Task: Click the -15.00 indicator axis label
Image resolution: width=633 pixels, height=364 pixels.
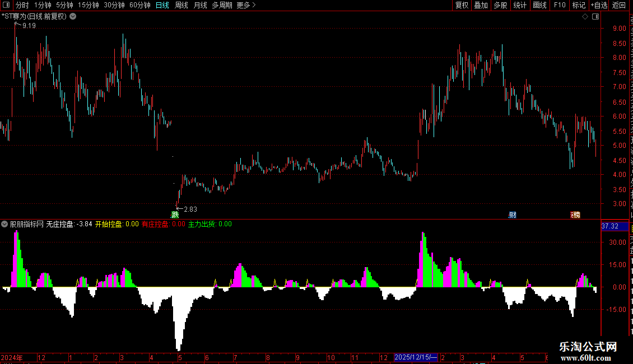Action: [616, 310]
